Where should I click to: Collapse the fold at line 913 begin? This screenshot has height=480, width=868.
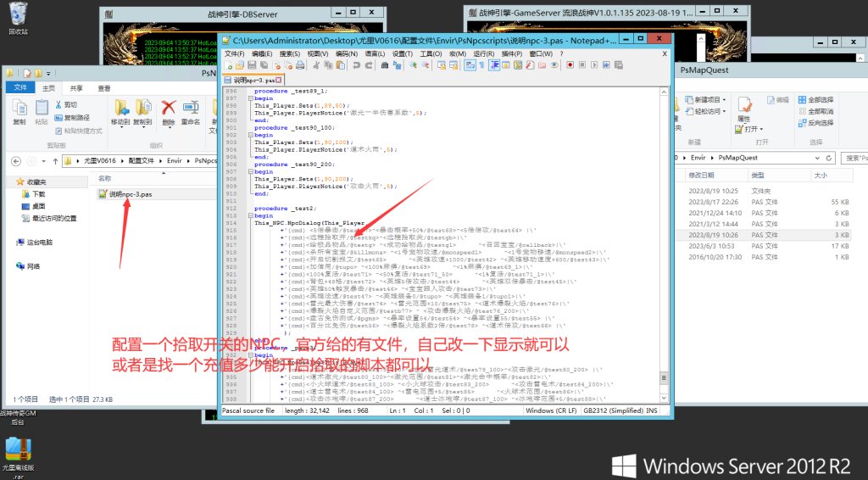click(x=250, y=216)
